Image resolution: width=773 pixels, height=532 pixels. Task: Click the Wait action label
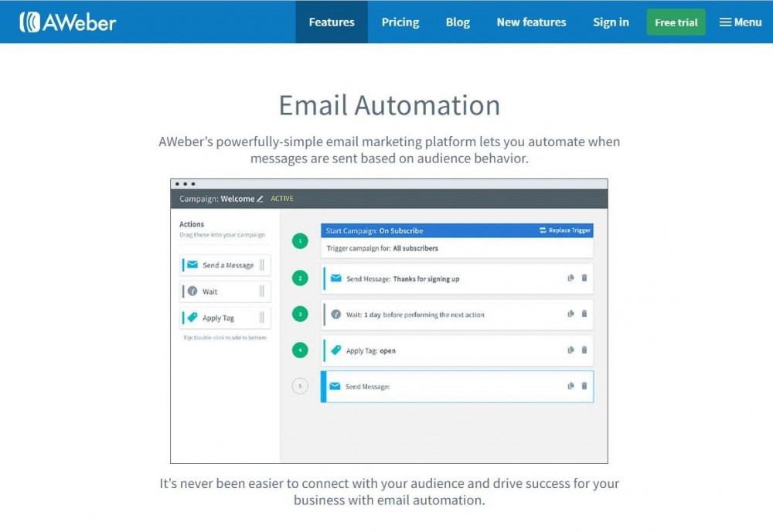tap(209, 292)
